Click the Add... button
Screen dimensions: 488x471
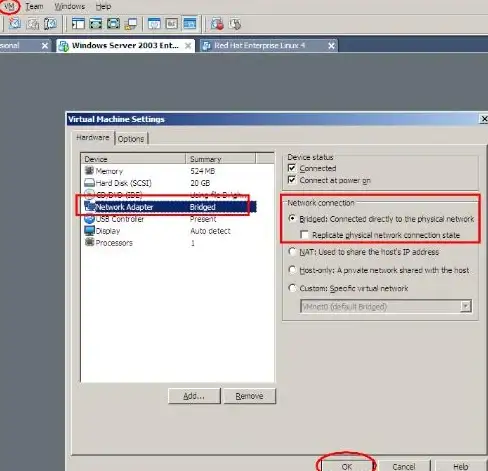pyautogui.click(x=194, y=396)
